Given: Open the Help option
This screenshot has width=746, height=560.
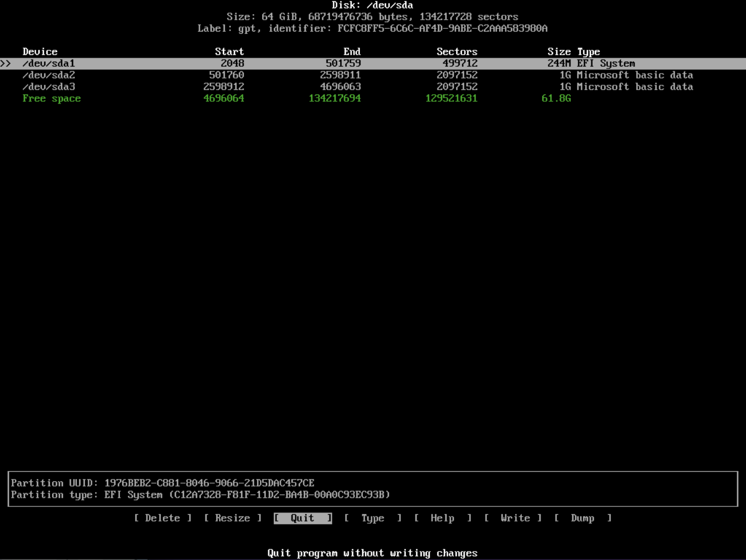Looking at the screenshot, I should [443, 518].
